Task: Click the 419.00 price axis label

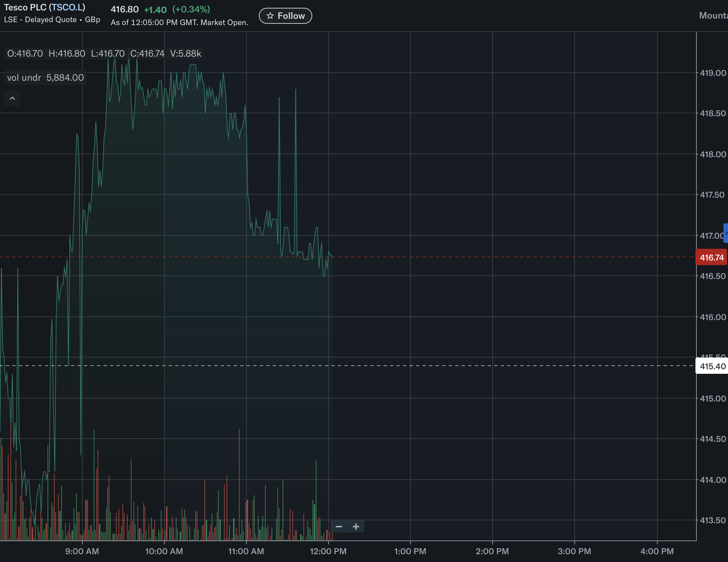Action: [713, 73]
